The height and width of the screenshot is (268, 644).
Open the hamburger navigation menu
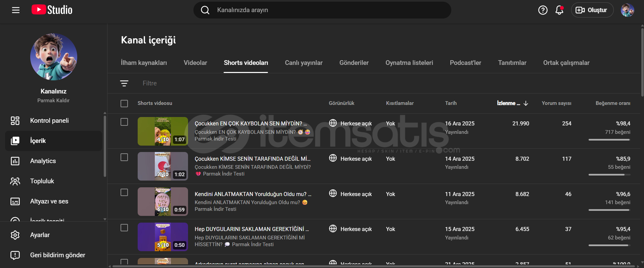[15, 10]
